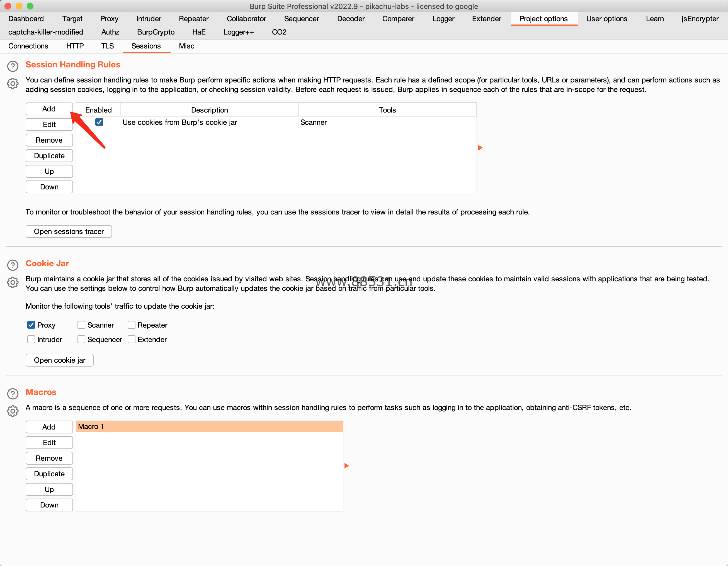Switch to the Dashboard tab
The image size is (728, 566).
click(x=26, y=19)
